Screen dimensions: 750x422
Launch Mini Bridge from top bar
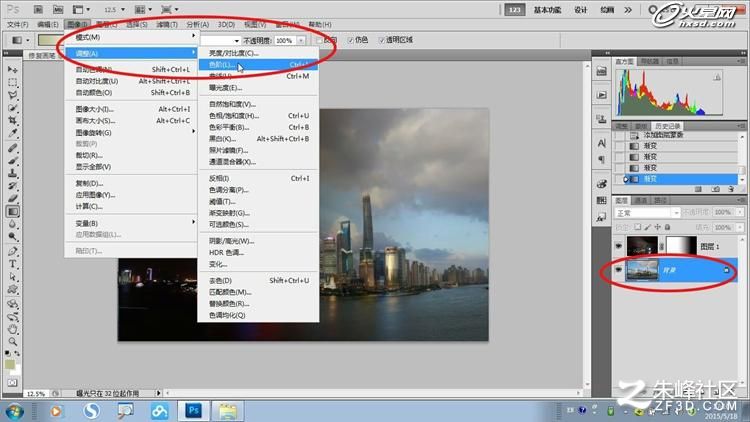coord(58,10)
